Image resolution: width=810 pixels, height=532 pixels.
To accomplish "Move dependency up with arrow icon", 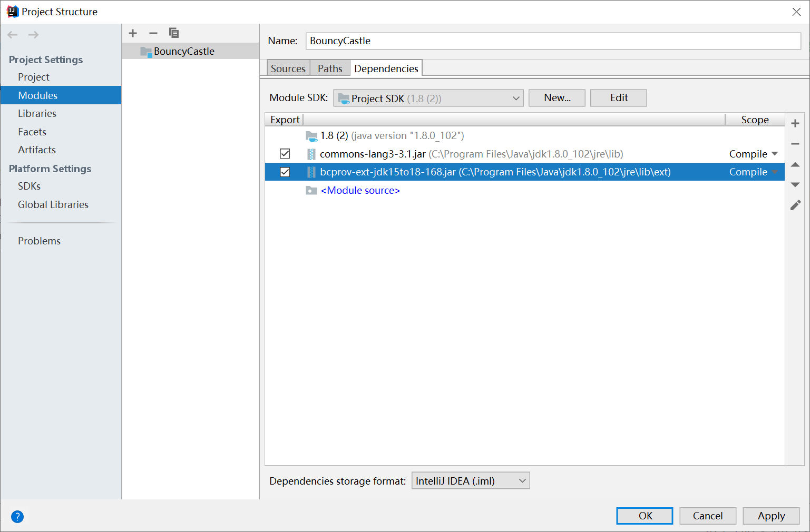I will (795, 165).
